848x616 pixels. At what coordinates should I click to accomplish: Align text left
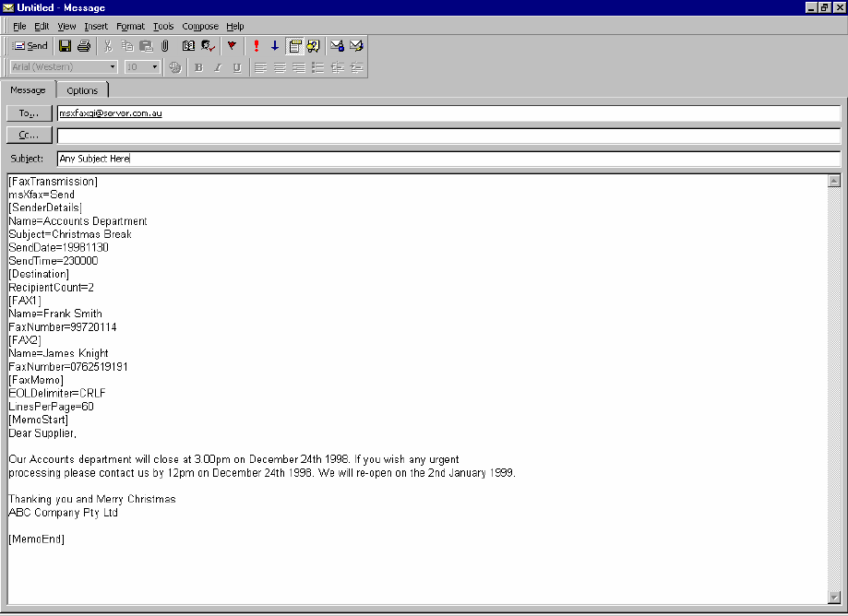click(260, 67)
